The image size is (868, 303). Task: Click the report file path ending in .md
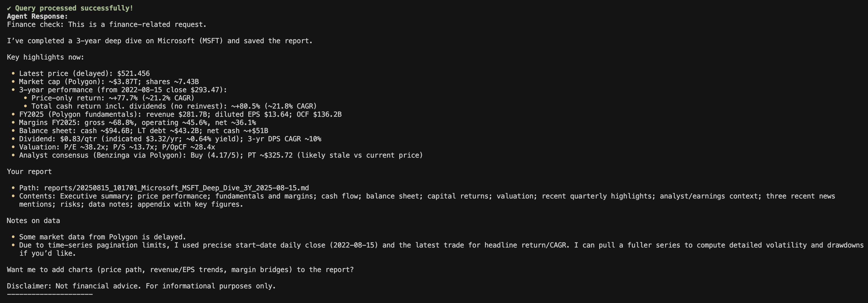tap(176, 188)
